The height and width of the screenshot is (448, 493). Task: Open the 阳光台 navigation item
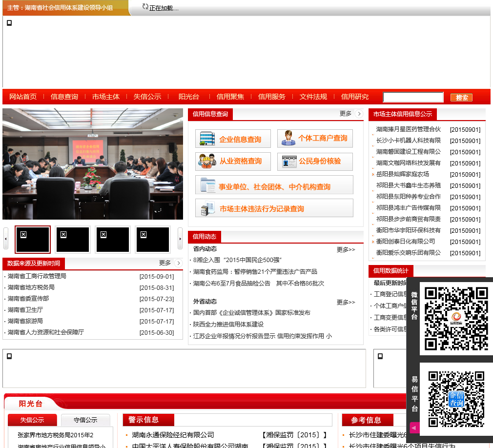(189, 97)
